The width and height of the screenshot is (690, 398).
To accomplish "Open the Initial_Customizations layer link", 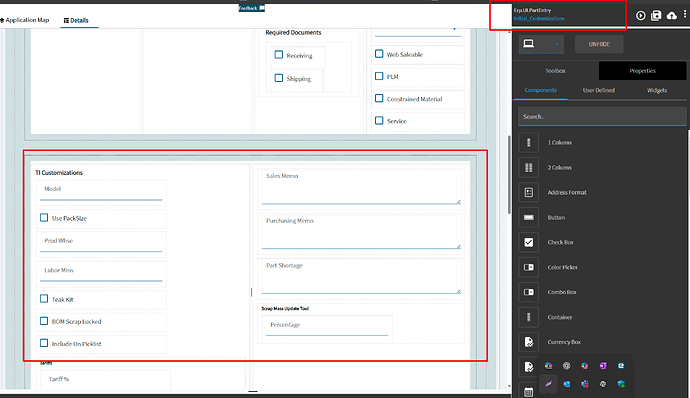I will click(539, 18).
